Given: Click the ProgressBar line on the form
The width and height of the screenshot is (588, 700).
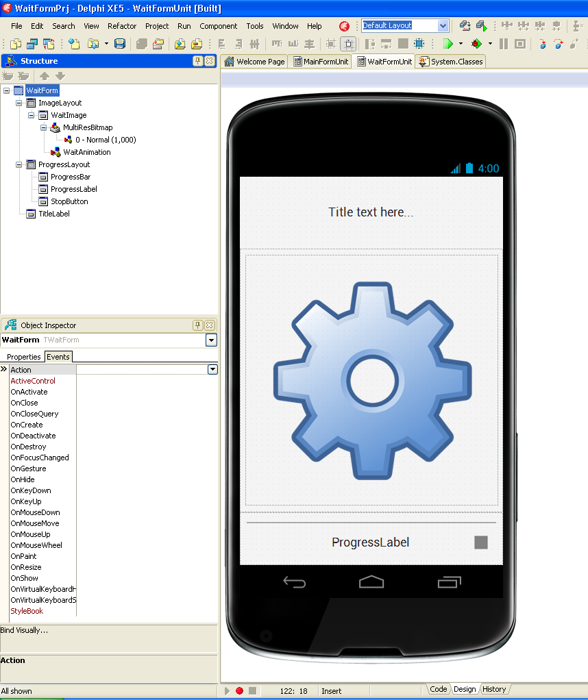Looking at the screenshot, I should 371,523.
